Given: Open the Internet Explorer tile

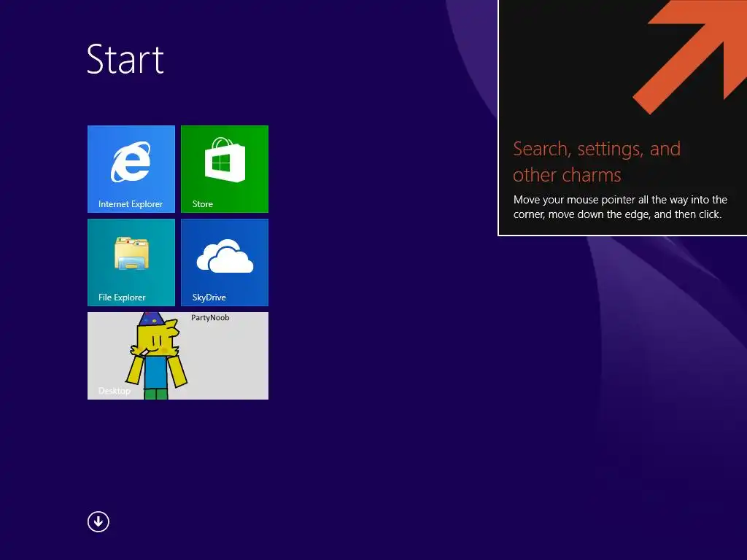Looking at the screenshot, I should click(131, 169).
